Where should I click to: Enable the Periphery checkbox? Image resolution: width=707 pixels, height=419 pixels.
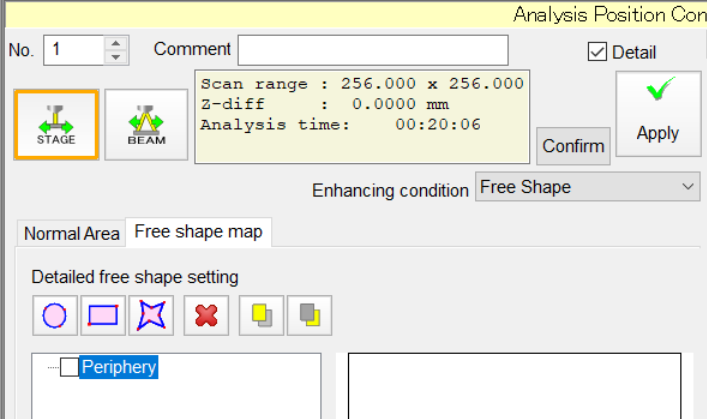(x=69, y=368)
